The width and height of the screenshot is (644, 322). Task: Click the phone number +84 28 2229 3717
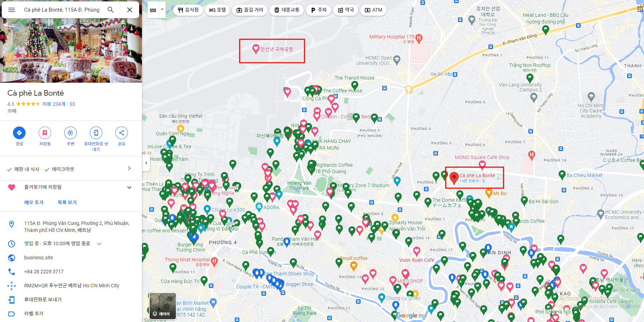(x=44, y=272)
